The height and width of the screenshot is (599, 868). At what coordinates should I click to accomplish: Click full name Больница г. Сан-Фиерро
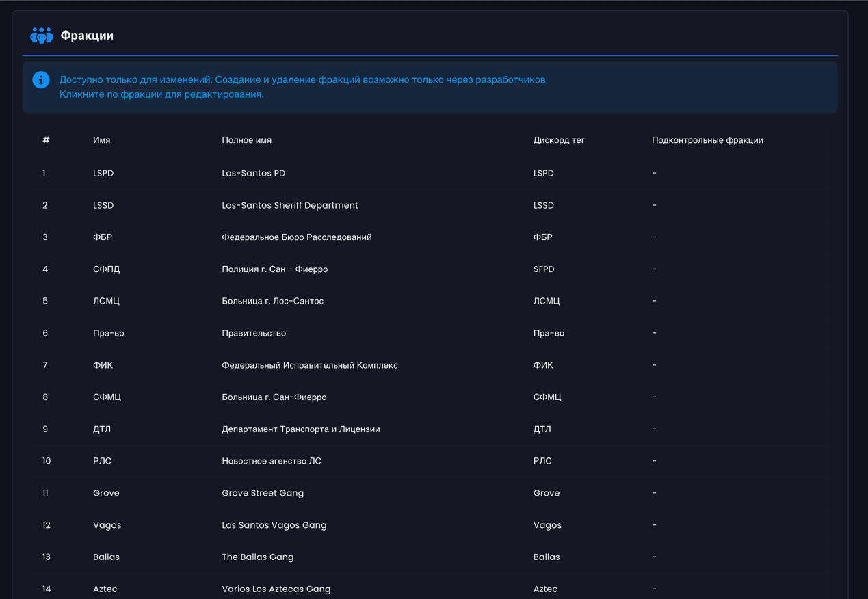point(274,397)
